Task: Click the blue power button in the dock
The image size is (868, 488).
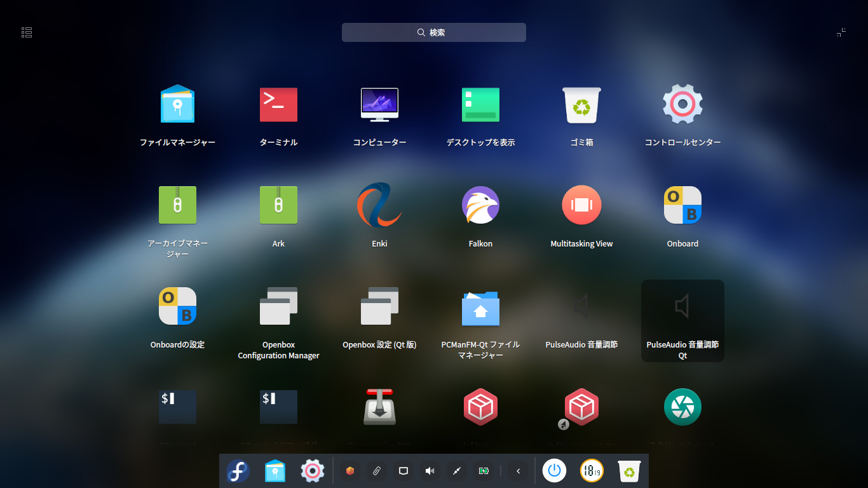Action: (x=554, y=471)
